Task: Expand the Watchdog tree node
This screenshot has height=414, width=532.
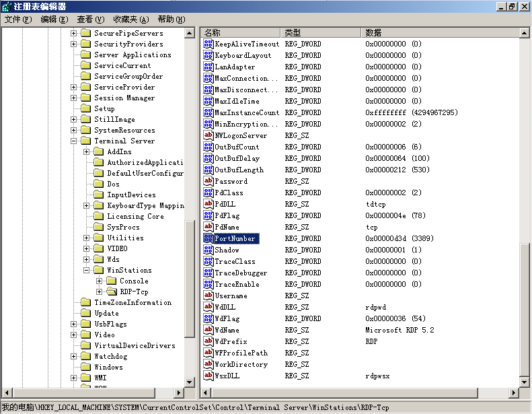Action: pyautogui.click(x=73, y=356)
